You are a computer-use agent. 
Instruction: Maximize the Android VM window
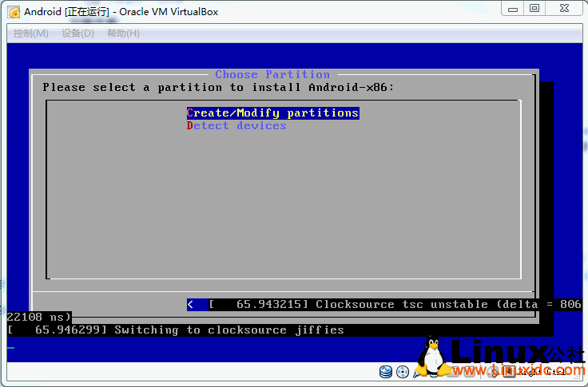tap(534, 9)
